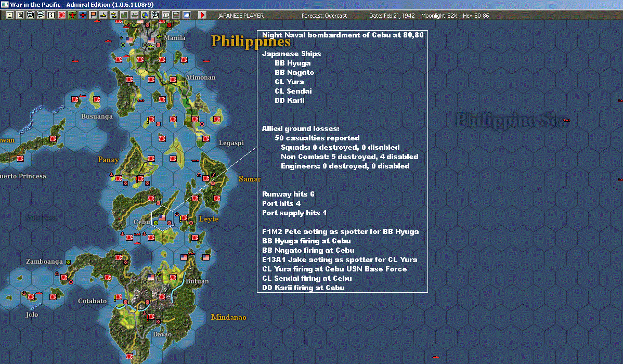This screenshot has width=623, height=364.
Task: Click the globe toolbar icon
Action: (145, 15)
